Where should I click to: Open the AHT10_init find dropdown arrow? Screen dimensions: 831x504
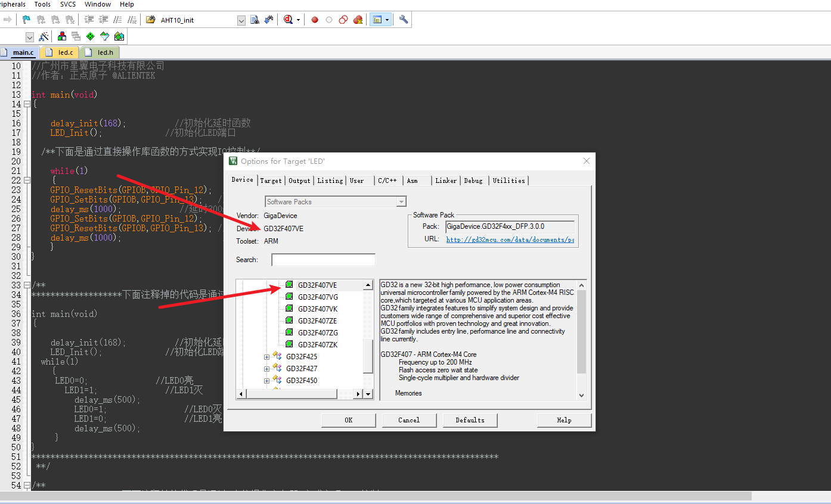point(241,20)
